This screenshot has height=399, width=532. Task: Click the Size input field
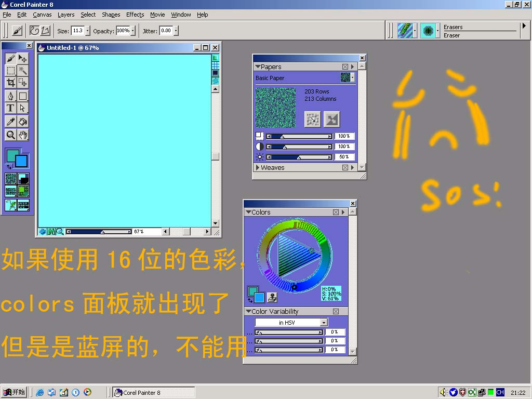click(78, 31)
